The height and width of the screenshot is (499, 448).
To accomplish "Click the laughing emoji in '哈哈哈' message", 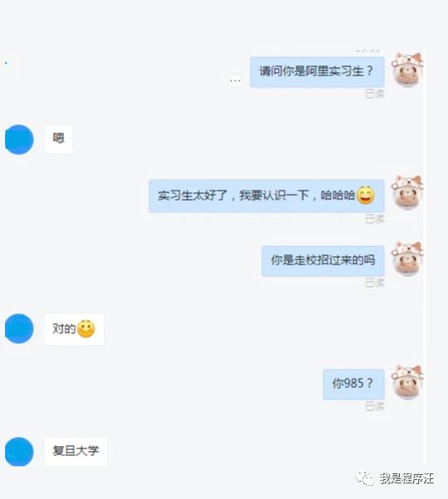I will (366, 195).
